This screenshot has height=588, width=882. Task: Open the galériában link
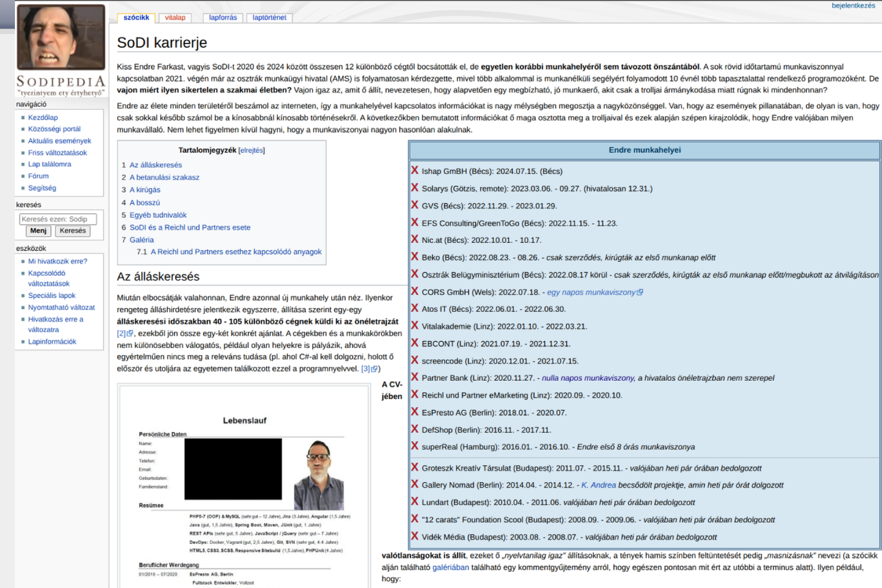coord(451,567)
